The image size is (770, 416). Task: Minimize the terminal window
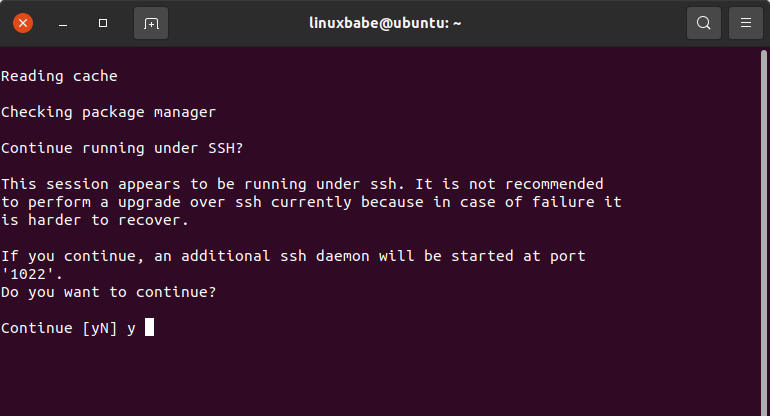point(63,22)
